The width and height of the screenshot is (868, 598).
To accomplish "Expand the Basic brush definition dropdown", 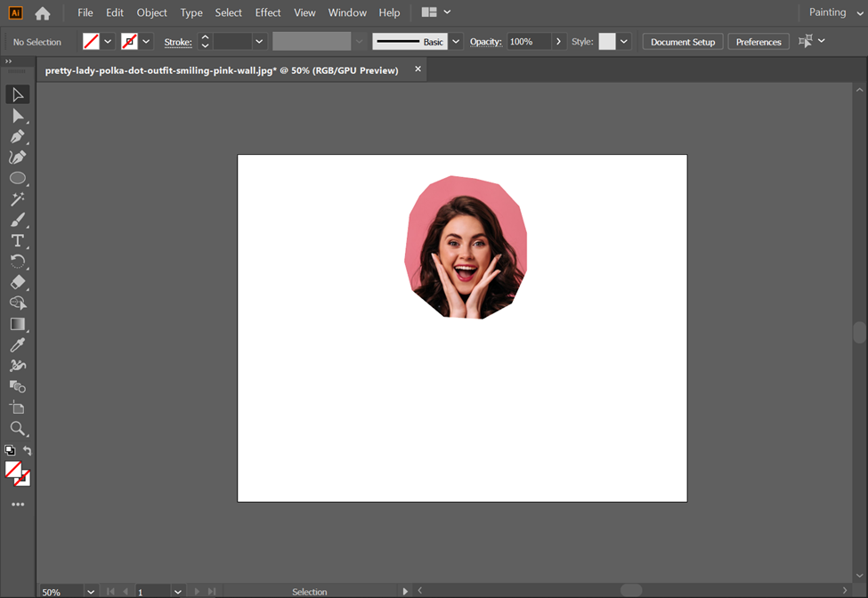I will tap(456, 42).
